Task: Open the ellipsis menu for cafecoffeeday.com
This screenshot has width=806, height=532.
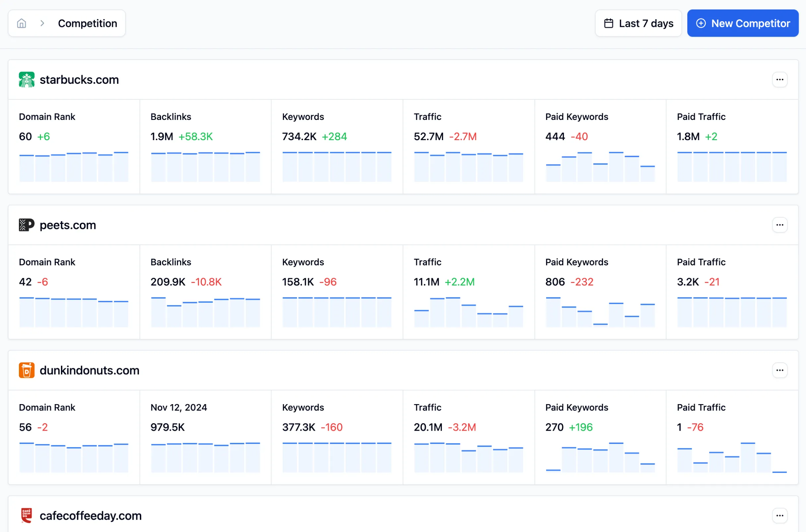Action: point(779,515)
